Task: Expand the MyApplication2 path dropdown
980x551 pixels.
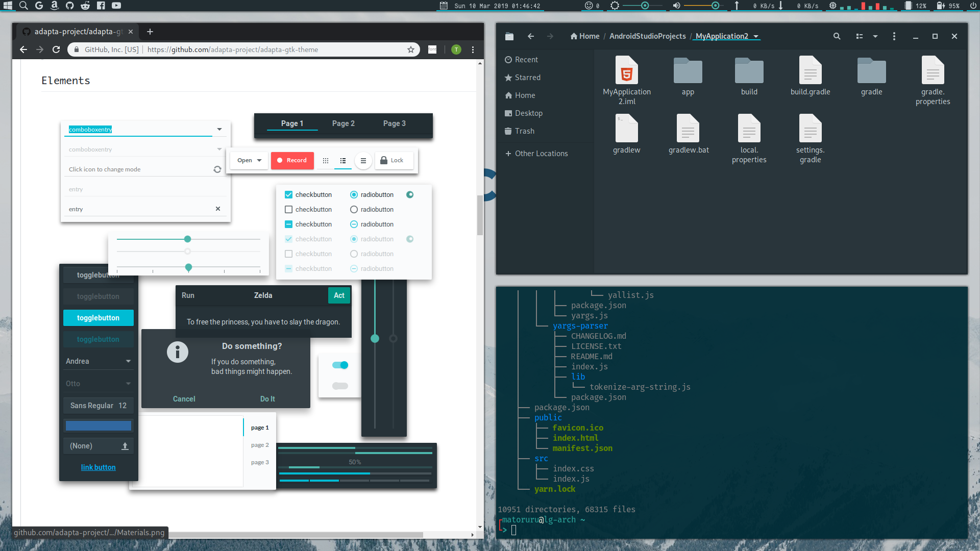Action: 756,36
